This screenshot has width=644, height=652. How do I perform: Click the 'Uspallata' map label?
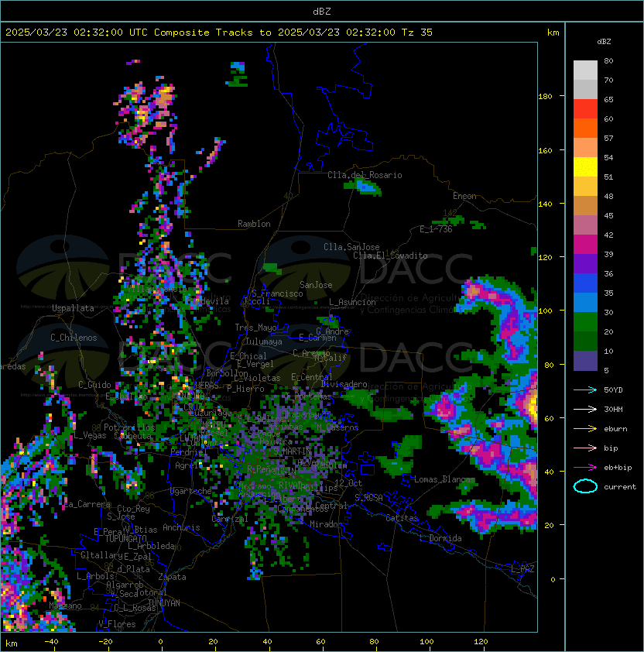coord(73,308)
